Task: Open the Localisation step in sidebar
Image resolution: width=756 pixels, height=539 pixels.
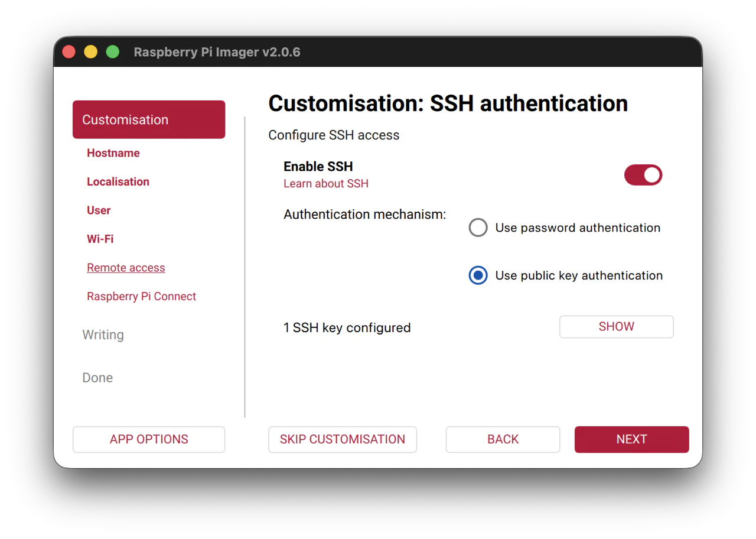Action: tap(118, 181)
